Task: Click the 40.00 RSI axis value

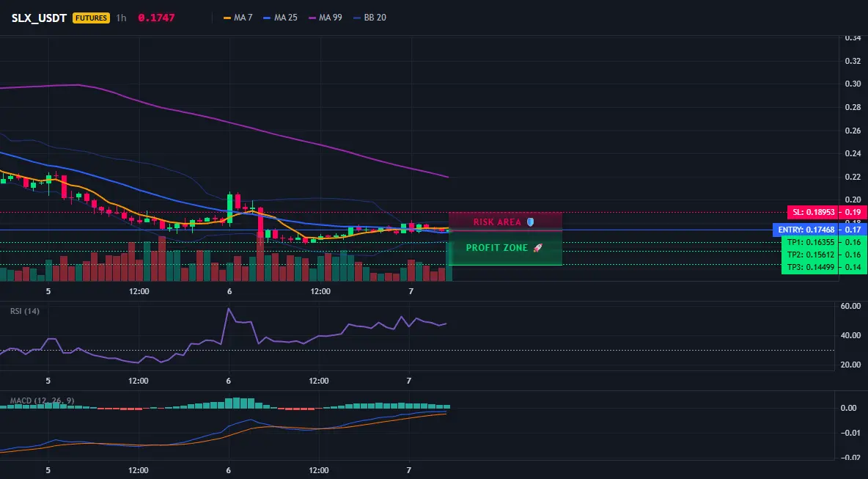Action: click(x=851, y=335)
